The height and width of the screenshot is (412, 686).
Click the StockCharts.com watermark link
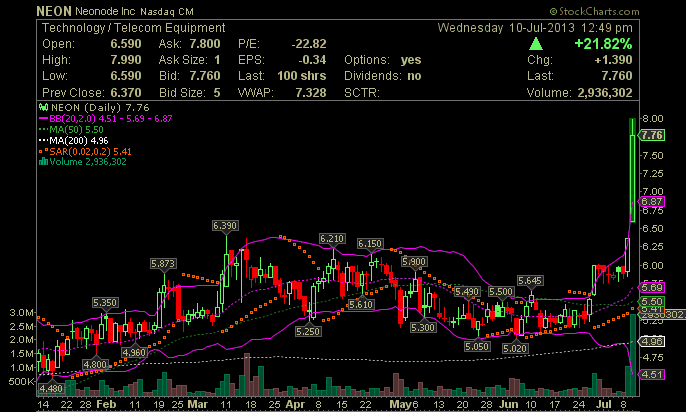595,11
